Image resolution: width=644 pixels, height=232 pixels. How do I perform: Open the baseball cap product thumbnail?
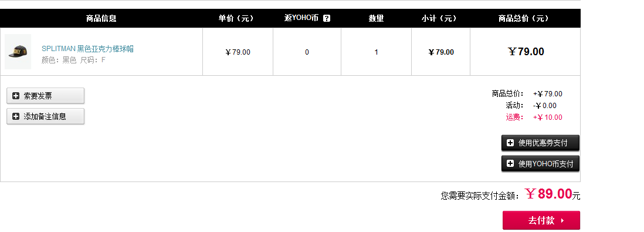coord(18,52)
